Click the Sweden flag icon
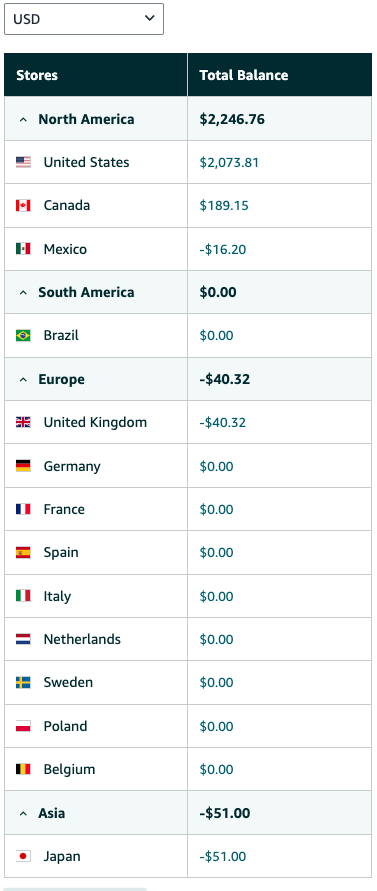Viewport: 377px width, 891px height. [x=23, y=682]
